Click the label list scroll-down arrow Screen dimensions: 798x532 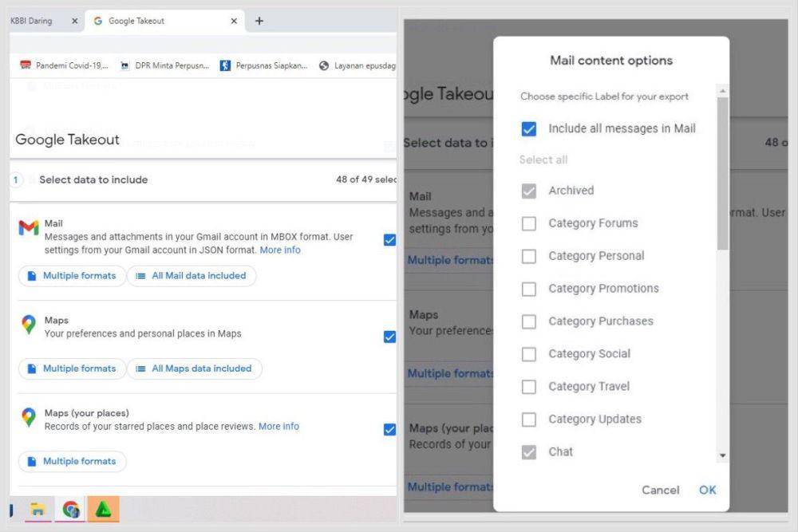[723, 455]
